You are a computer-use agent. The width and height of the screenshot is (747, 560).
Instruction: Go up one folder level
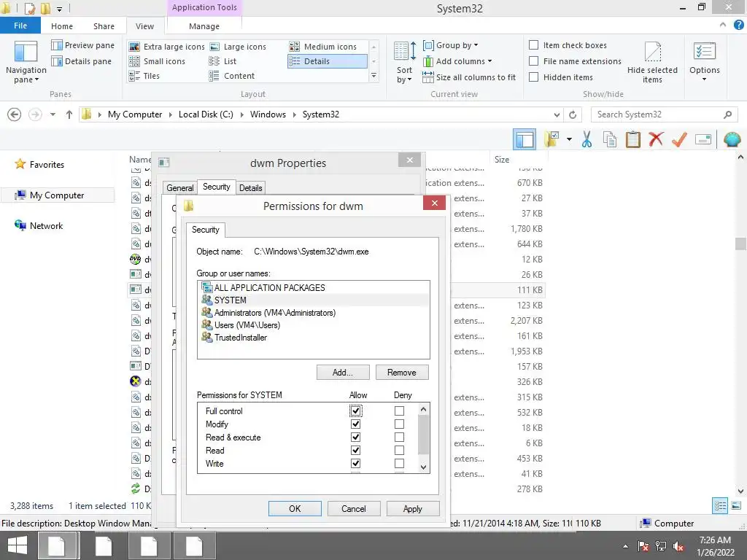pos(69,114)
